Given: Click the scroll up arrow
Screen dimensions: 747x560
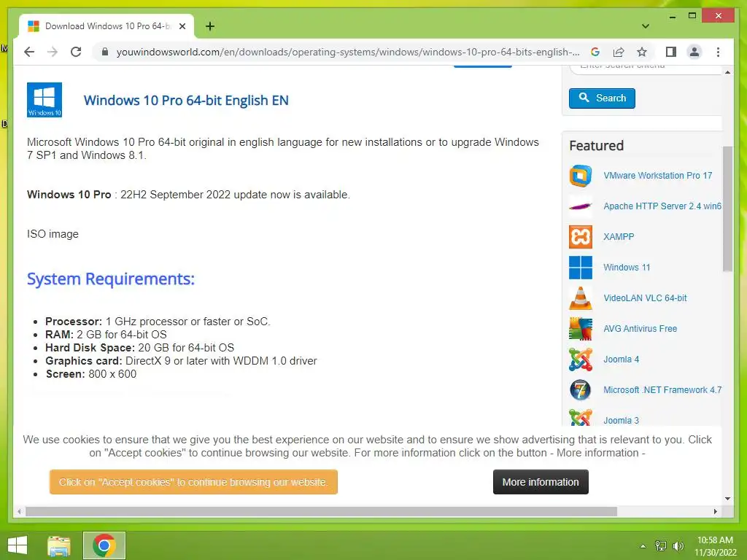Looking at the screenshot, I should point(727,72).
